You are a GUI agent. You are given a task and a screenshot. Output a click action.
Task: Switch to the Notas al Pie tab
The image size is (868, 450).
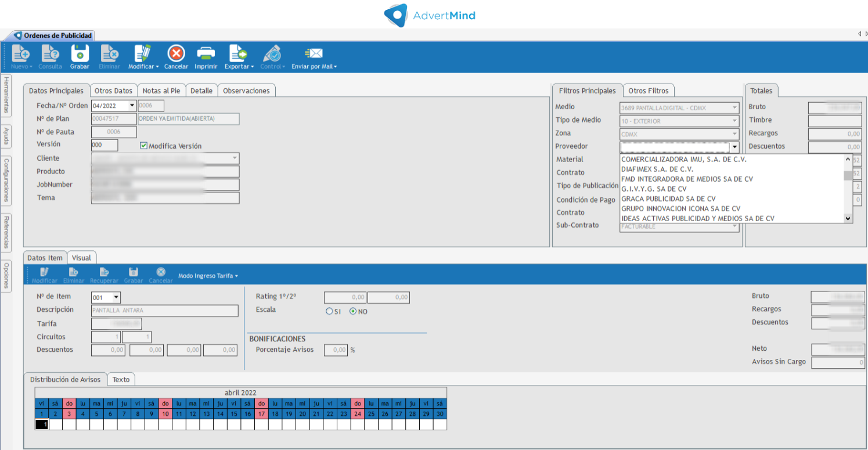click(161, 91)
